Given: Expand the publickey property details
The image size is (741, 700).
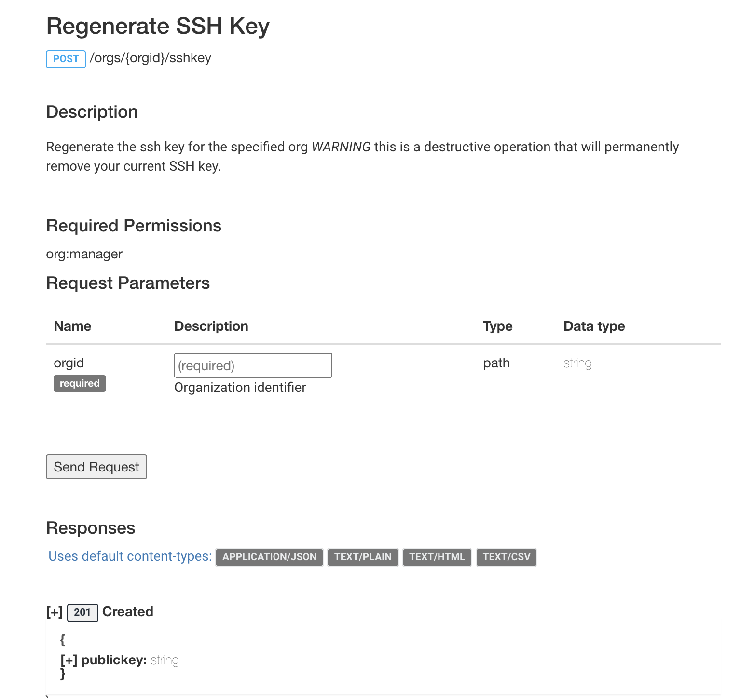Looking at the screenshot, I should tap(69, 660).
